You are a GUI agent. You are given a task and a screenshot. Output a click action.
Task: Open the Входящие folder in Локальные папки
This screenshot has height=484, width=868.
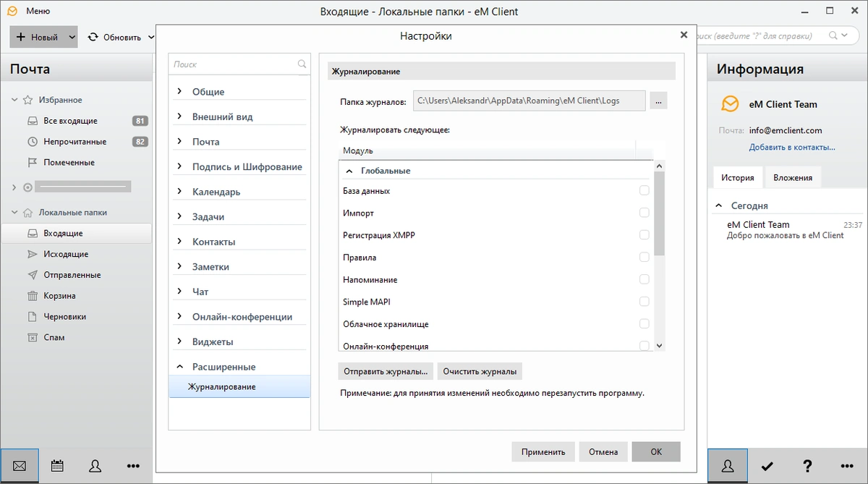coord(76,233)
